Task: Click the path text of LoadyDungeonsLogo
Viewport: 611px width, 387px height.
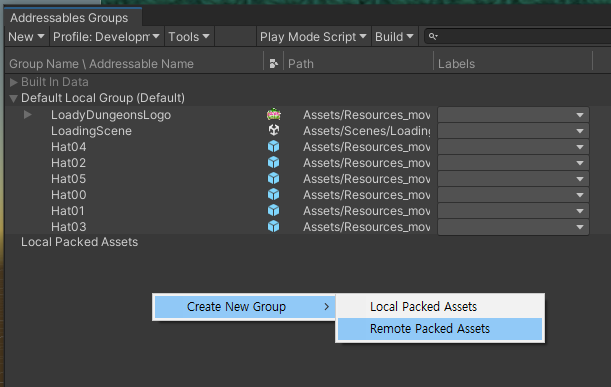Action: pos(367,115)
